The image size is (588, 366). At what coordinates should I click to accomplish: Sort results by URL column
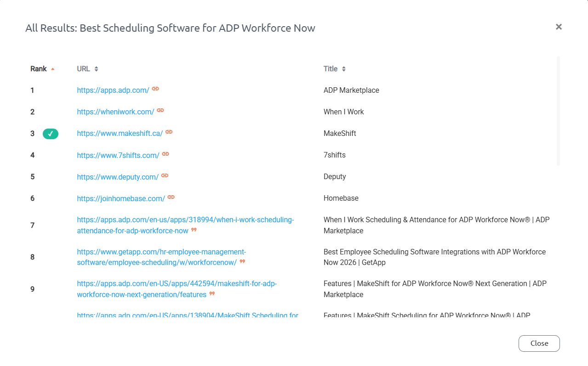(x=88, y=69)
